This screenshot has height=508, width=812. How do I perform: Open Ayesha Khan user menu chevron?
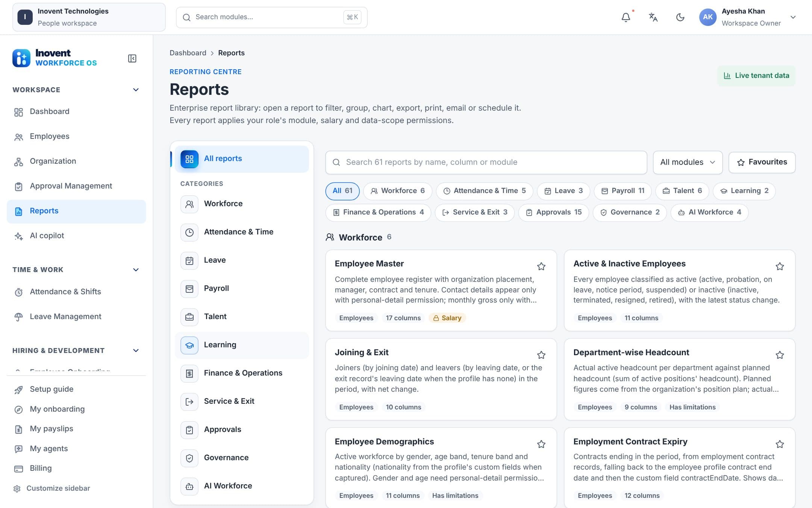pos(793,17)
